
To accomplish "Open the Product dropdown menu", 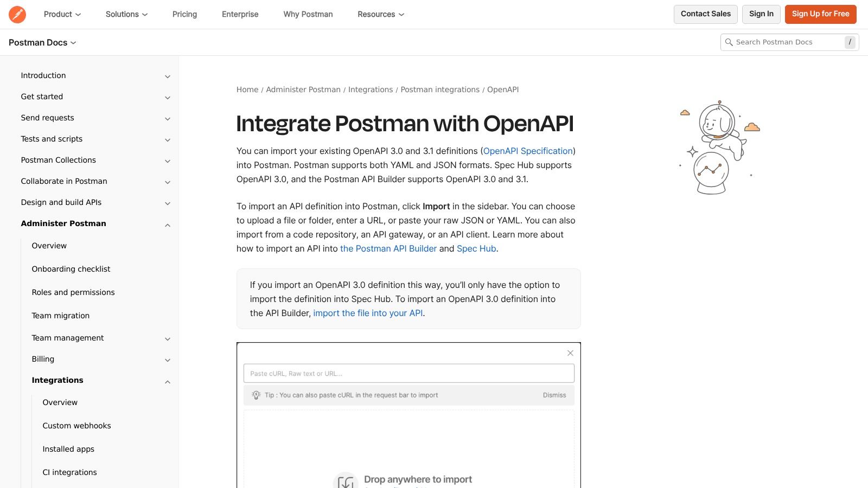I will pos(62,15).
